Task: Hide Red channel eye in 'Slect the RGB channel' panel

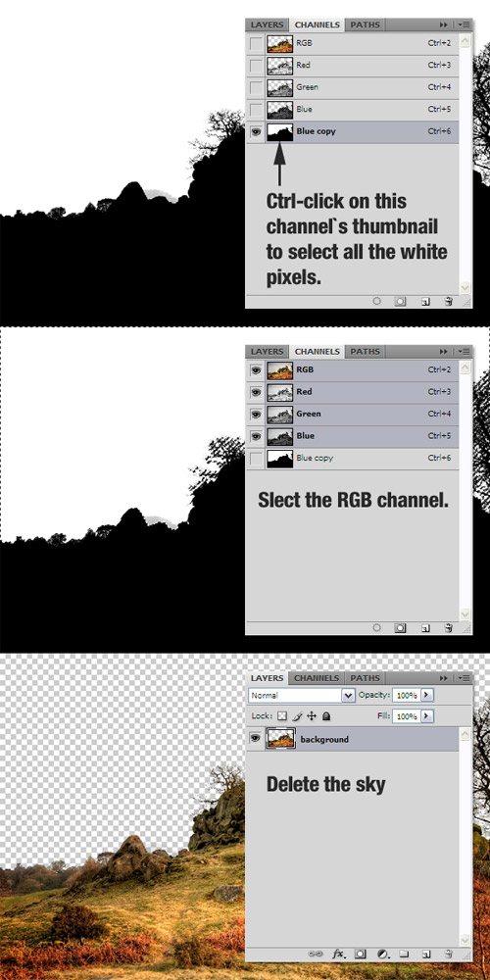Action: 256,392
